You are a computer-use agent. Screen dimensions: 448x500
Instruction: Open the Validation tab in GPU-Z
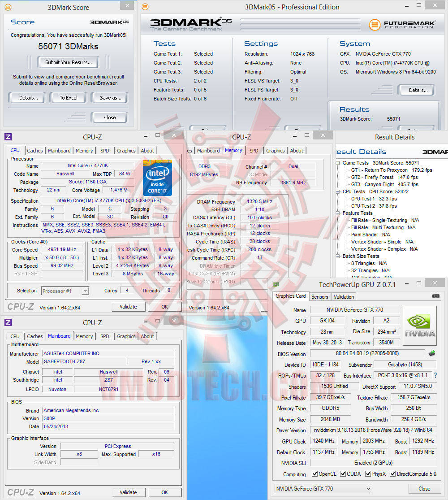pyautogui.click(x=344, y=297)
